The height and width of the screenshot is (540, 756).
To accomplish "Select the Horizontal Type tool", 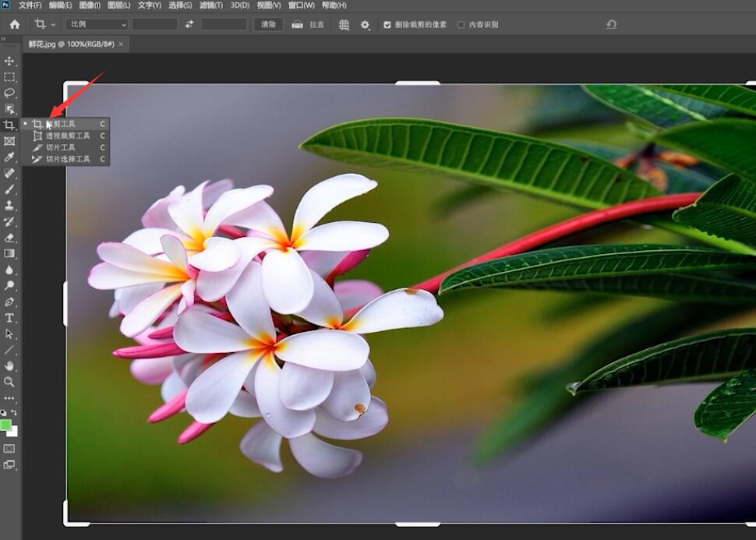I will (9, 318).
